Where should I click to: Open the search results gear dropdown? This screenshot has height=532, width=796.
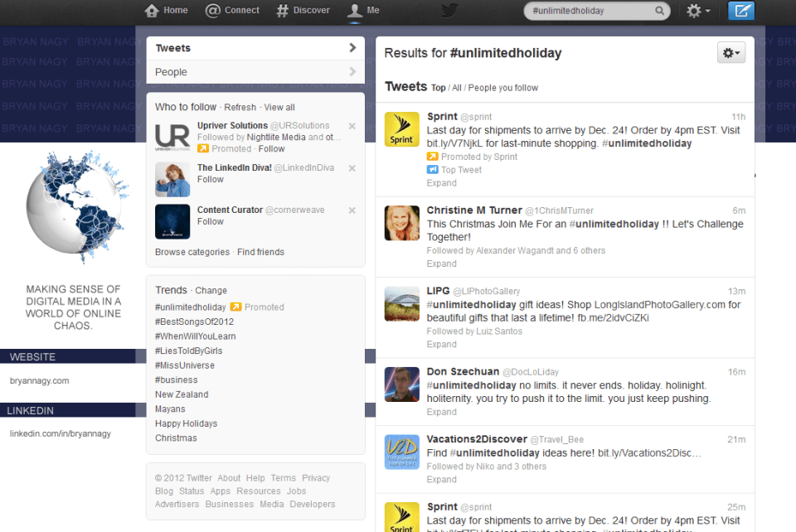click(x=731, y=53)
